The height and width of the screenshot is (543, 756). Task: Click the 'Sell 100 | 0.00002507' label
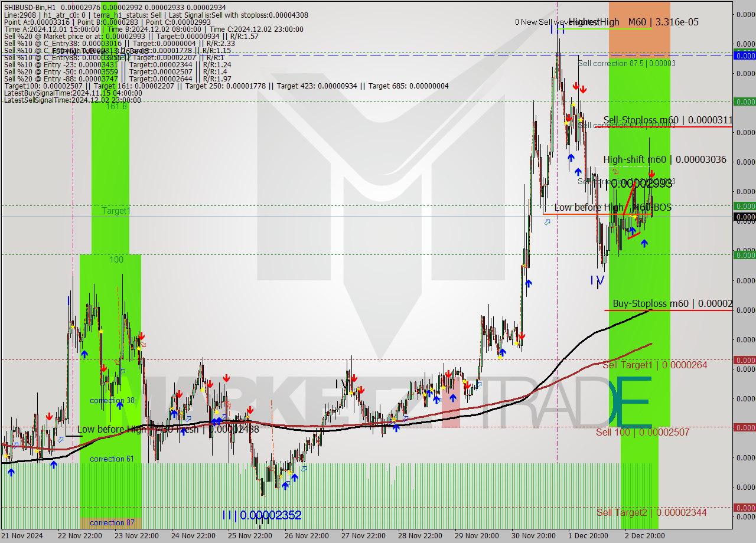point(643,433)
